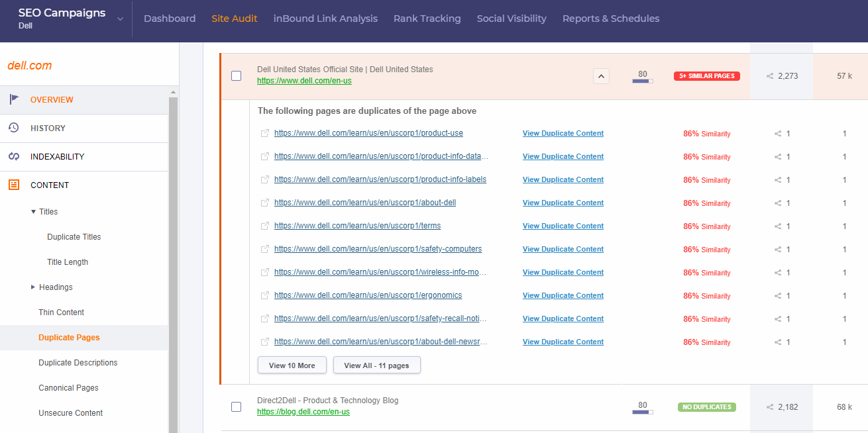868x433 pixels.
Task: Click the View 10 More button
Action: (292, 365)
